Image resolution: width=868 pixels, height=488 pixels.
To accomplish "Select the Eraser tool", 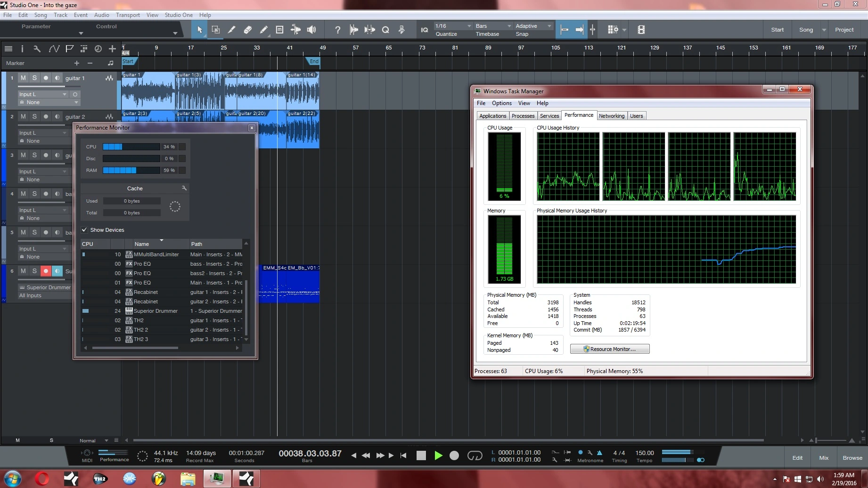I will click(247, 30).
